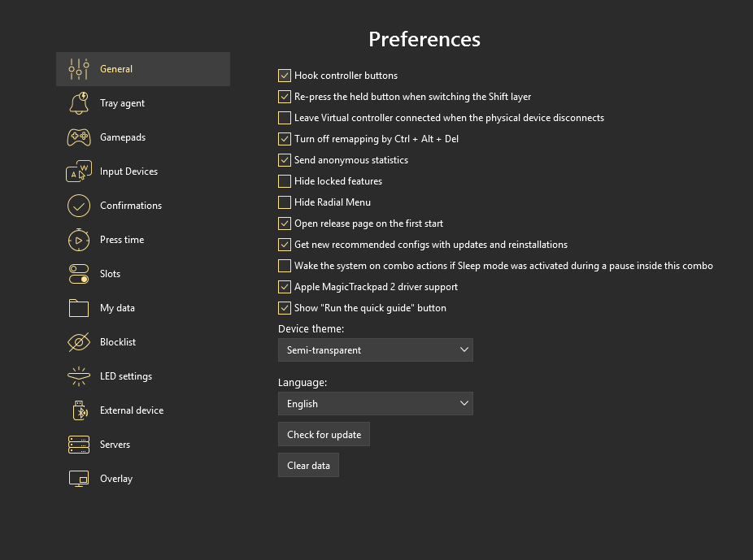Viewport: 753px width, 560px height.
Task: Select the Gamepads controller icon
Action: click(x=79, y=137)
